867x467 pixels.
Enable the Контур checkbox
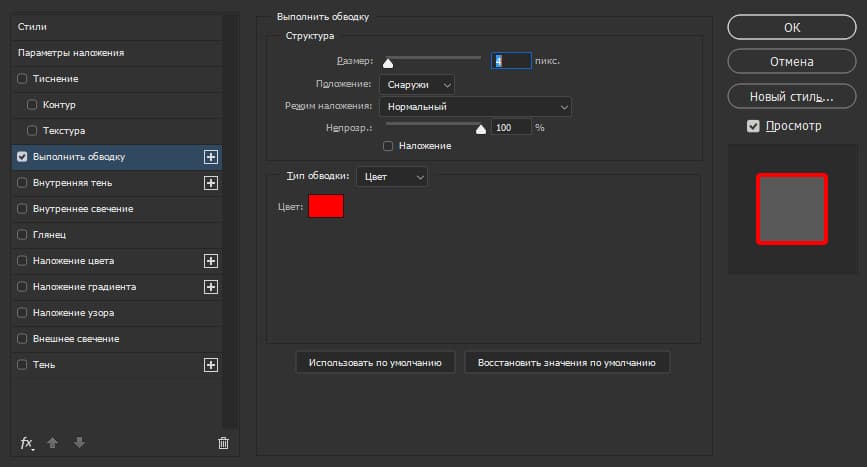pos(32,104)
